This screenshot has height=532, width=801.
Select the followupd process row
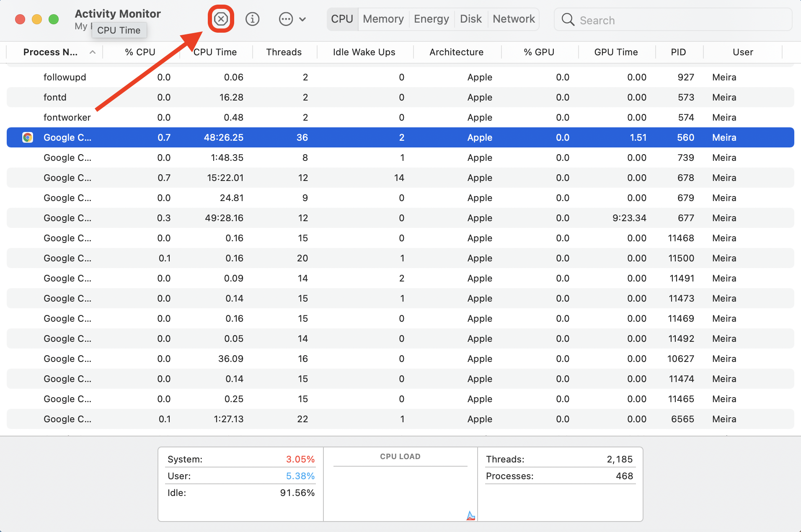pyautogui.click(x=400, y=77)
